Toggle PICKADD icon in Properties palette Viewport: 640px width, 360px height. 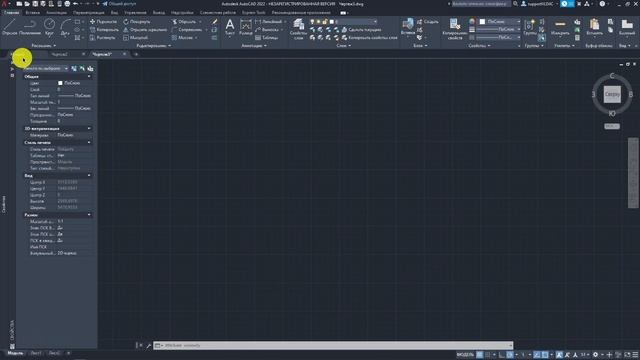click(74, 69)
